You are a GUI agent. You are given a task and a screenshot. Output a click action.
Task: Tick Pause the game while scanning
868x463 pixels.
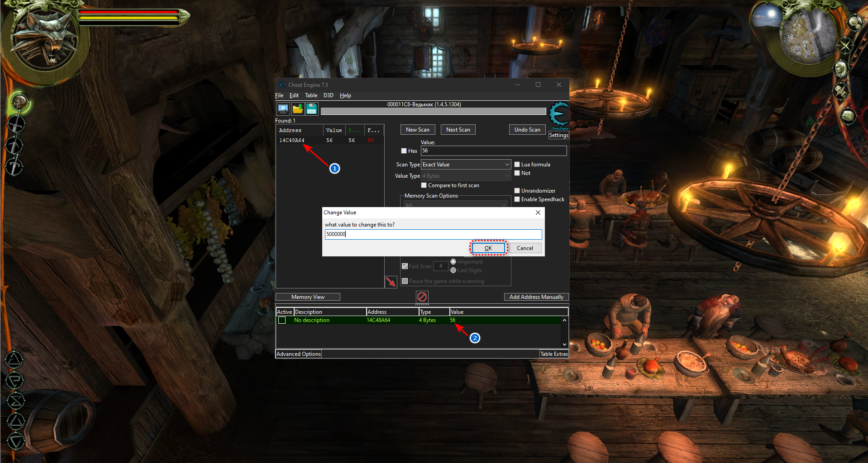(x=405, y=281)
